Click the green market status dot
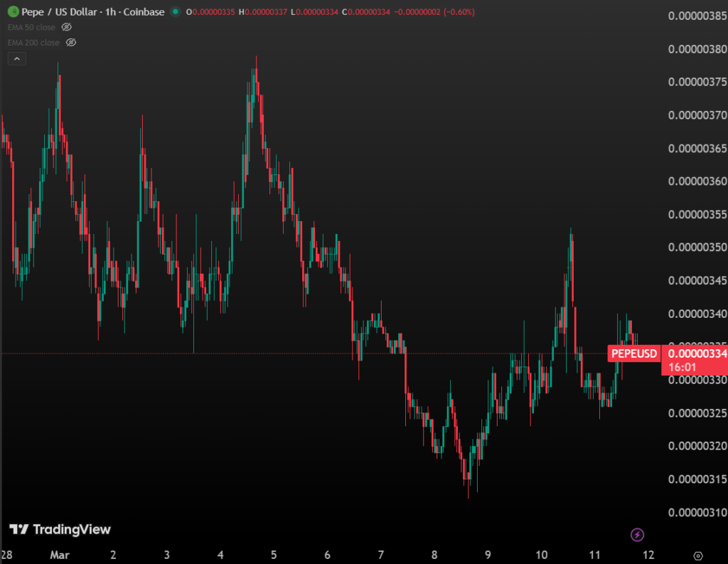This screenshot has height=564, width=728. coord(175,12)
